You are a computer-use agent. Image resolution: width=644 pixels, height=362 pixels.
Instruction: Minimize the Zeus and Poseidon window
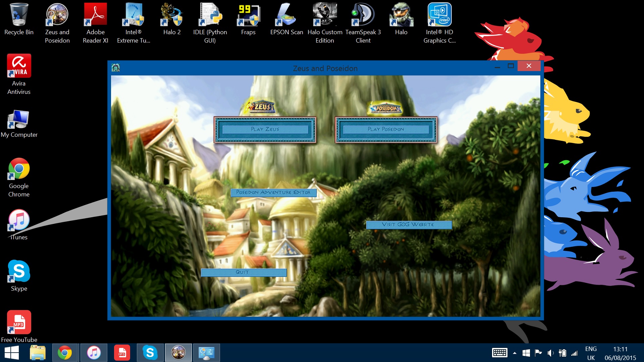497,66
